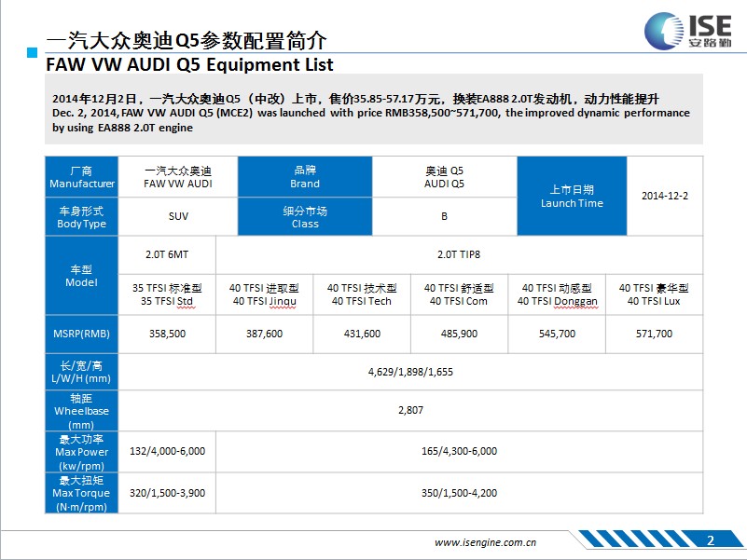Click the Wheelbase (mm) header cell
The image size is (747, 560).
pyautogui.click(x=81, y=411)
